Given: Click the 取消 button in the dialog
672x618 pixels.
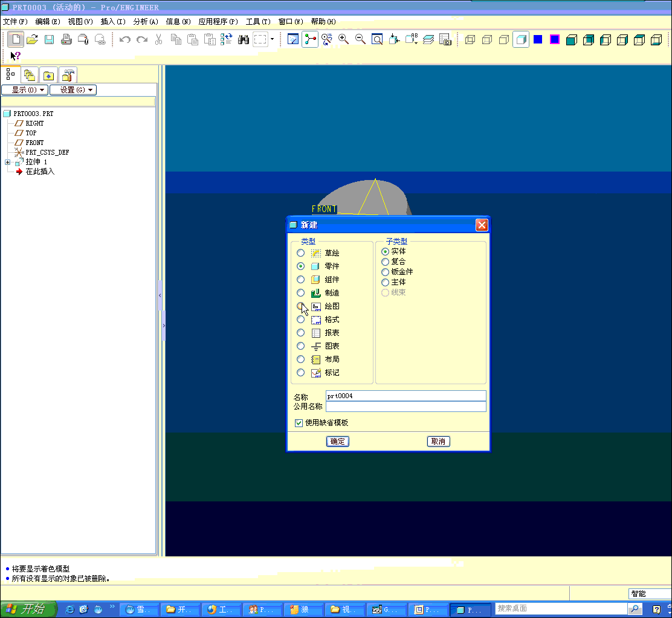Looking at the screenshot, I should 438,442.
